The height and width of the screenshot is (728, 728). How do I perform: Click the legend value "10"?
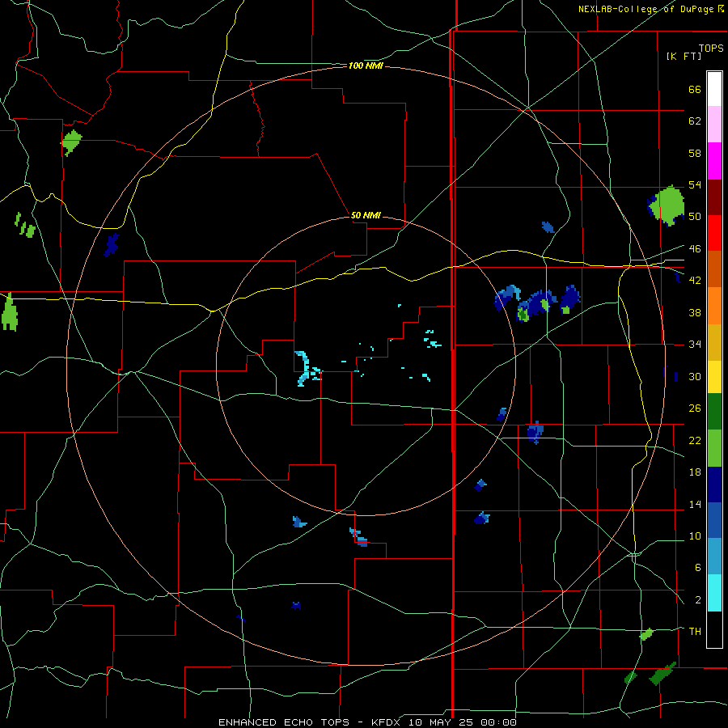pyautogui.click(x=695, y=535)
